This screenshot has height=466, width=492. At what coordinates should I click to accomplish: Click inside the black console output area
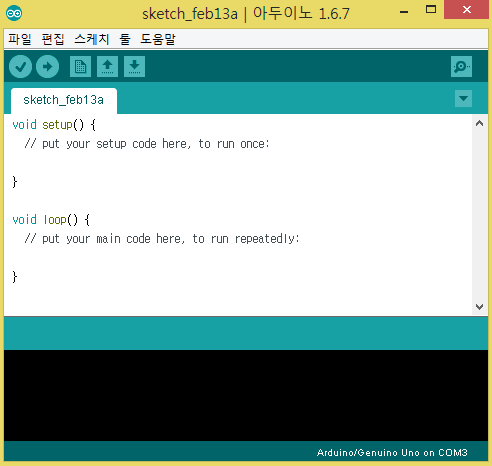(246, 395)
